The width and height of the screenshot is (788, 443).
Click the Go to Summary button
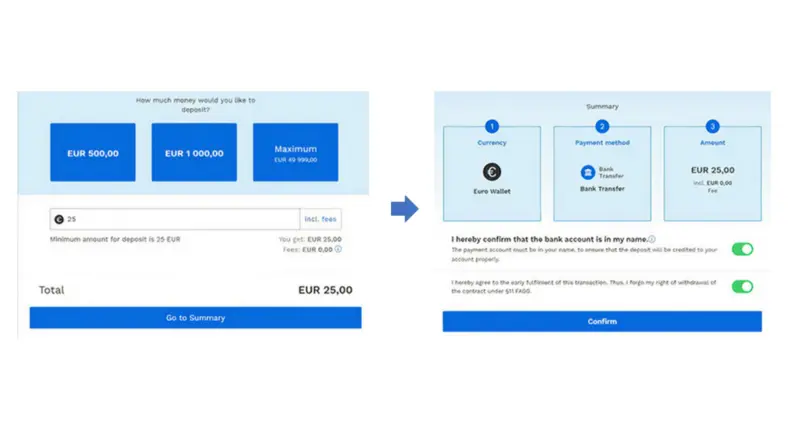coord(195,317)
